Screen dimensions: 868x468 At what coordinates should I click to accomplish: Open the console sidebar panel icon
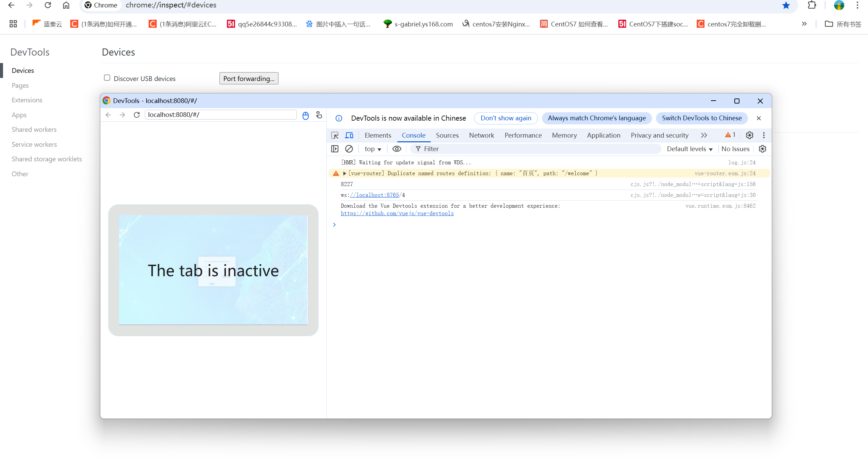click(335, 149)
